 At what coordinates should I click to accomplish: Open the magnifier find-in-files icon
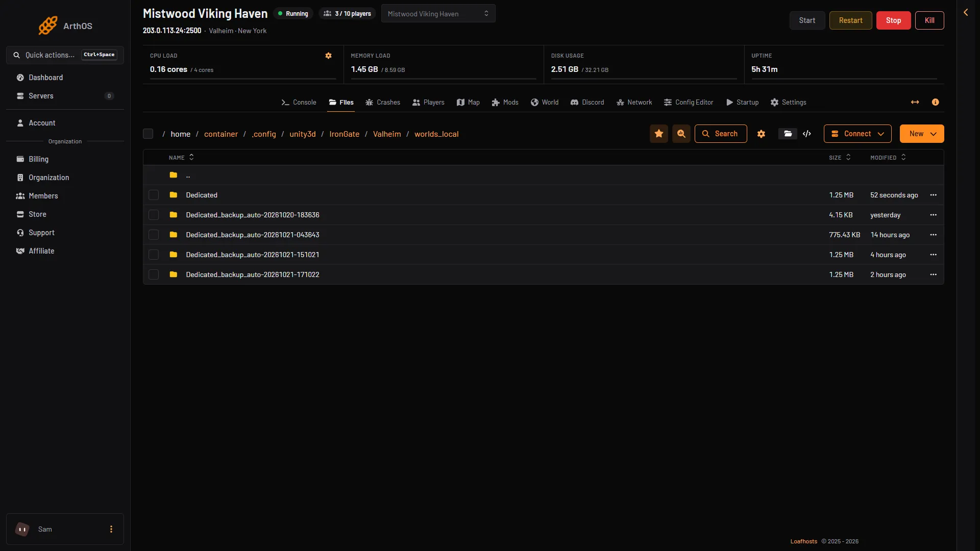point(681,134)
